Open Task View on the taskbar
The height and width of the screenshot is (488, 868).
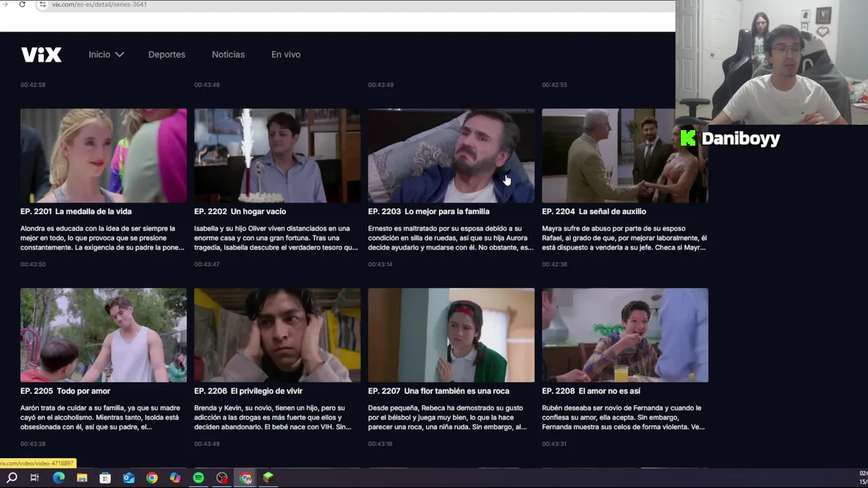pos(35,478)
